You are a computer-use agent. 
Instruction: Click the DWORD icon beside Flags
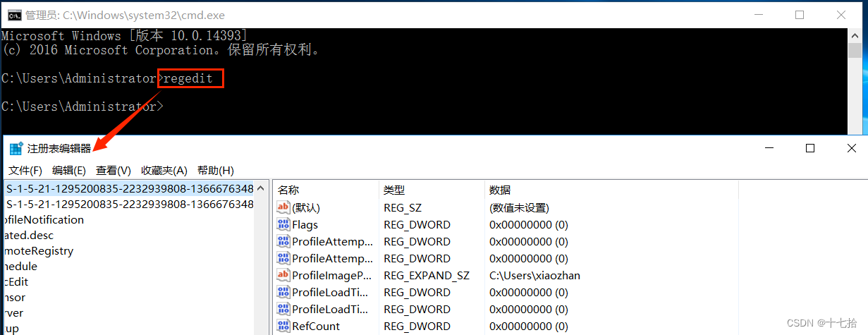283,225
